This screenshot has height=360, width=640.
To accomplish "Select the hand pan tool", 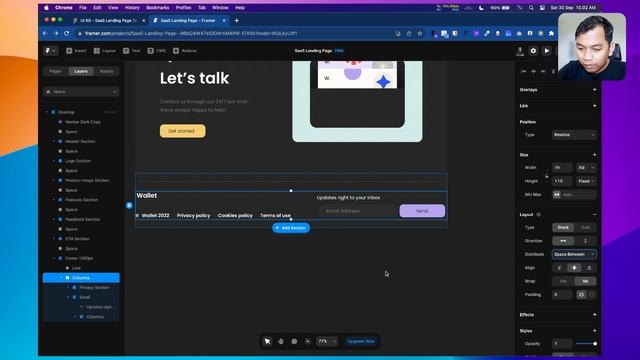I will coord(281,341).
